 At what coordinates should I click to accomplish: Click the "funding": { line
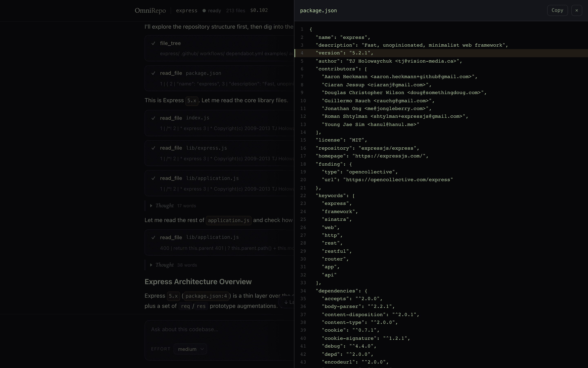pyautogui.click(x=441, y=164)
